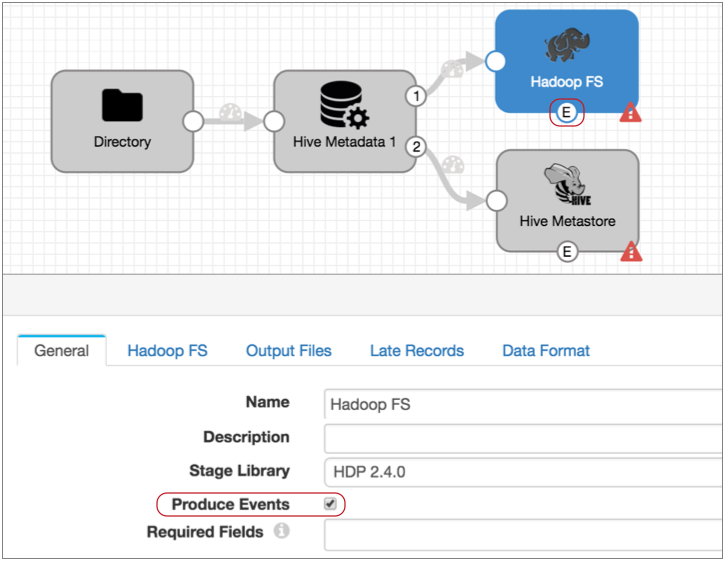
Task: Go to the Late Records tab
Action: 416,351
